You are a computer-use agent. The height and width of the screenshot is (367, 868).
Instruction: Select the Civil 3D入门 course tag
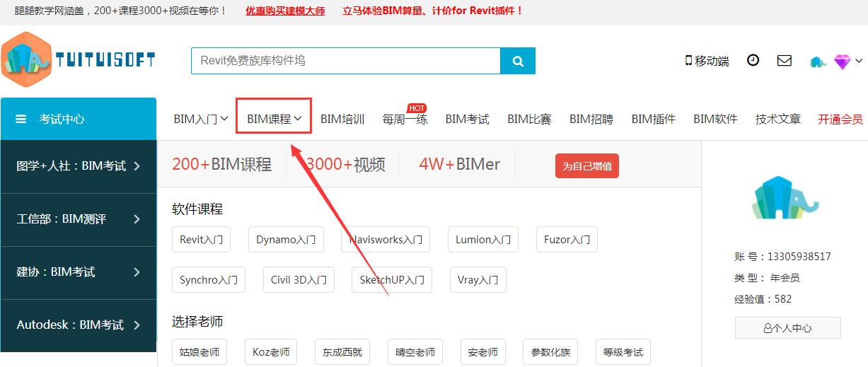(299, 280)
